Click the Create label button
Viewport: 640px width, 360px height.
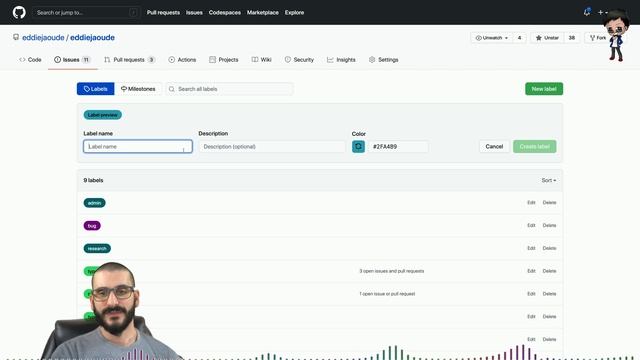tap(534, 147)
